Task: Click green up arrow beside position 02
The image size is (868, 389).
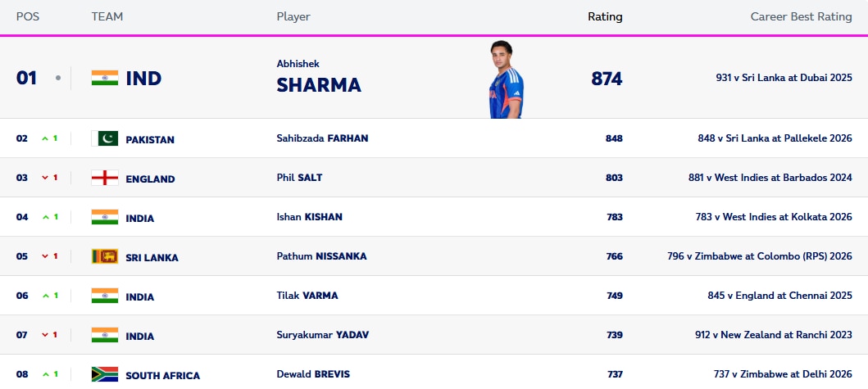Action: coord(45,139)
